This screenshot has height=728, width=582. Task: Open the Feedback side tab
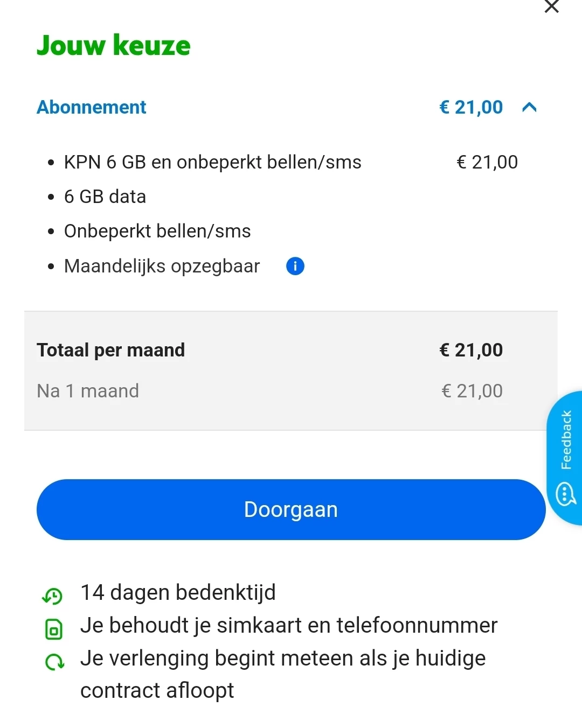click(x=566, y=439)
